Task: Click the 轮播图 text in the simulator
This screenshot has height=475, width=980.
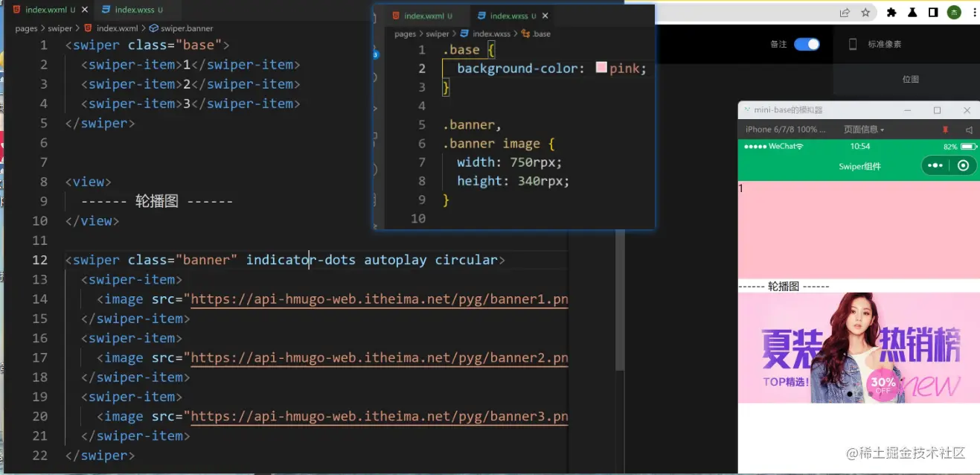Action: tap(784, 286)
